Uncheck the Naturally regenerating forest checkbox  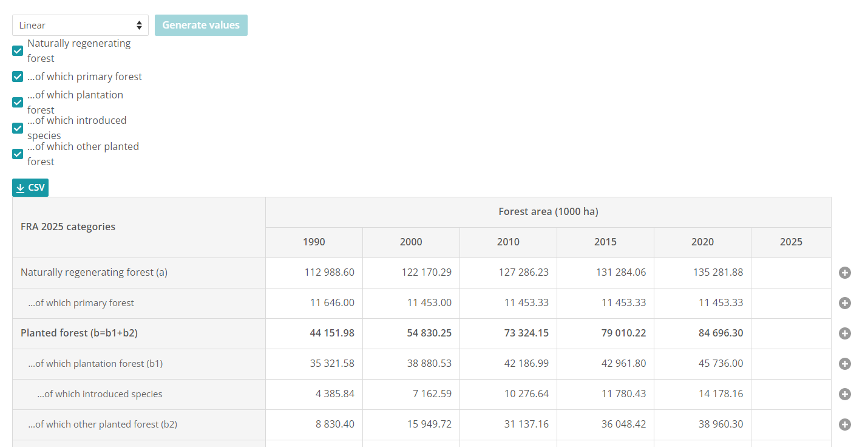coord(17,50)
